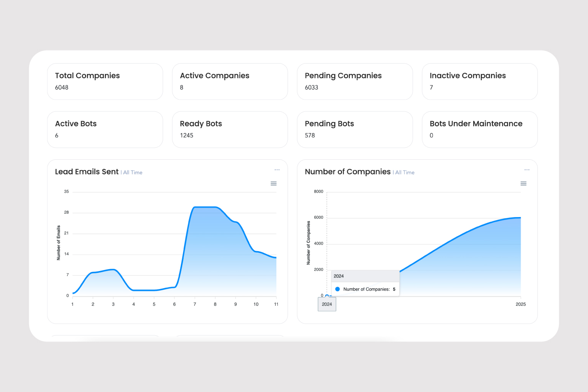Open the All Time filter on Lead Emails Sent

(x=132, y=172)
